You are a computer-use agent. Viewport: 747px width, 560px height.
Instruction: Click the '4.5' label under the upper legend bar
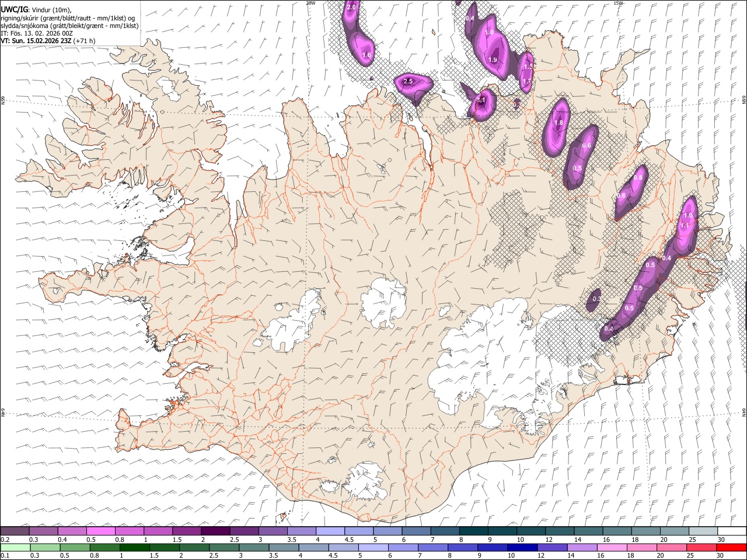point(348,540)
